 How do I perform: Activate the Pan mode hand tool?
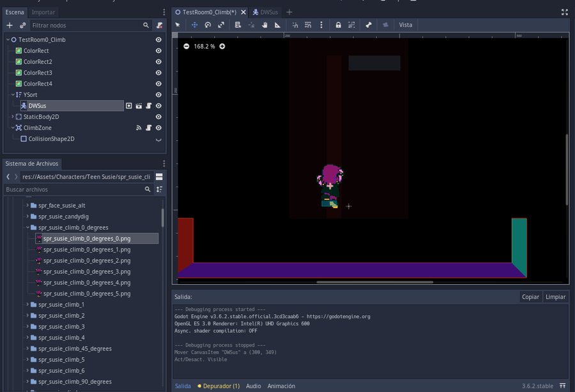tap(264, 25)
